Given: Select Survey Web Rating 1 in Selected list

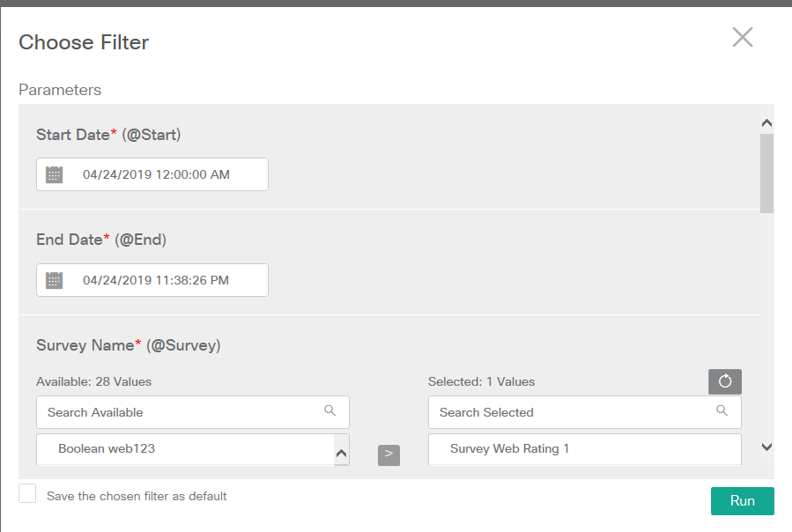Looking at the screenshot, I should 509,448.
